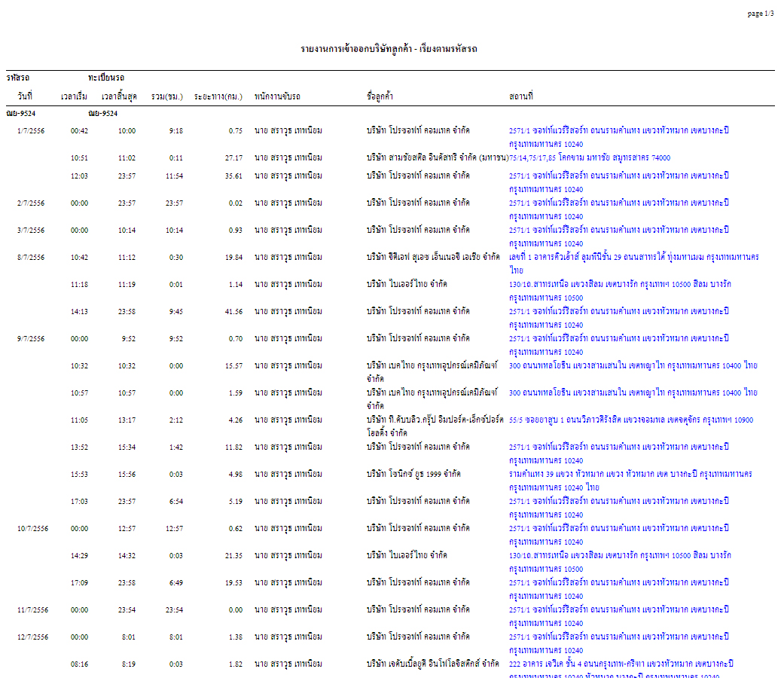Click the start time 00:42
Viewport: 784px width, 678px height.
[79, 131]
